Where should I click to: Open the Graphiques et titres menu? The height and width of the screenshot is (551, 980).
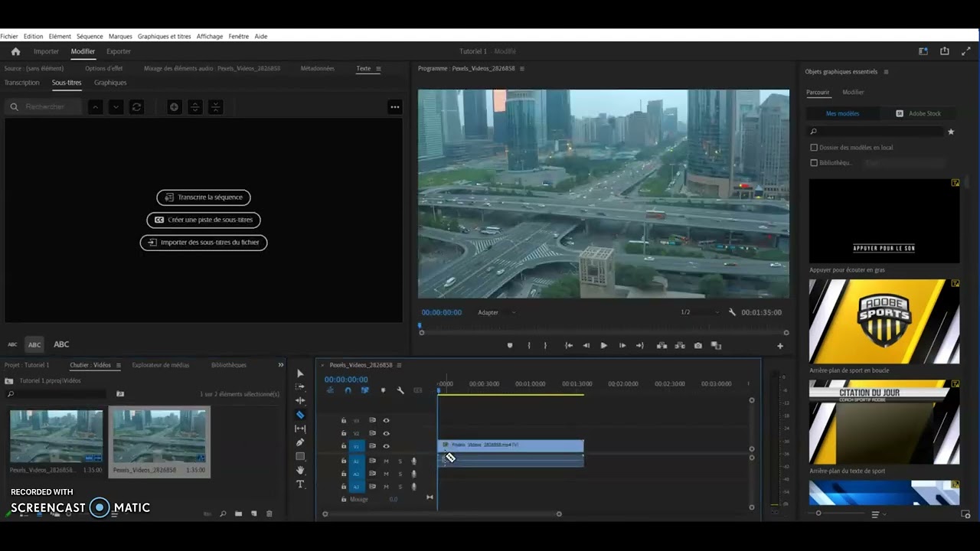[x=165, y=36]
